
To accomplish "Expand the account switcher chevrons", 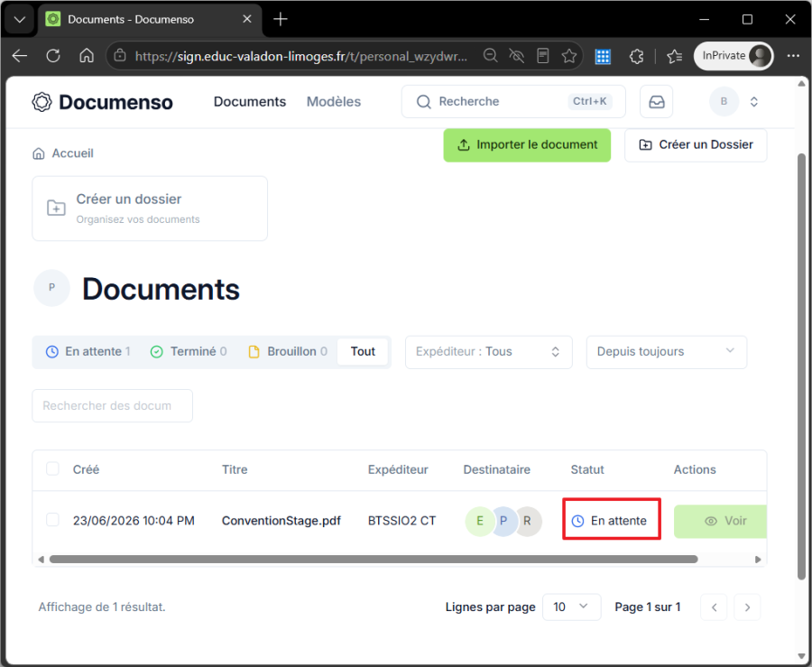I will tap(754, 101).
